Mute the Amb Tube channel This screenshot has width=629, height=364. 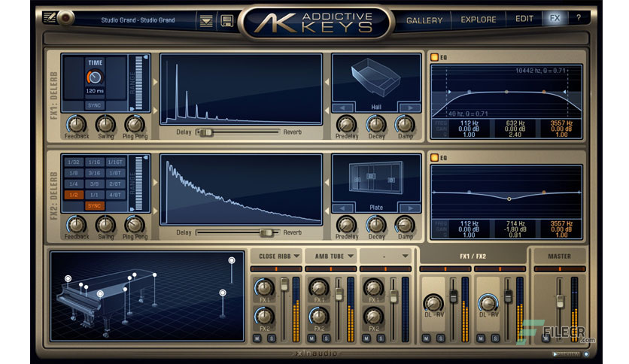coord(311,338)
